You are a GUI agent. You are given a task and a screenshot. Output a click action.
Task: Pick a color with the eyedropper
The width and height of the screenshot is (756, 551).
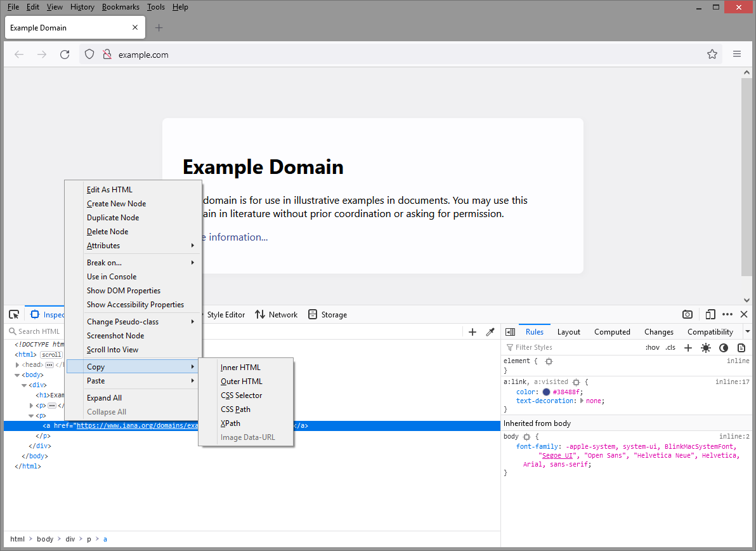click(x=490, y=331)
